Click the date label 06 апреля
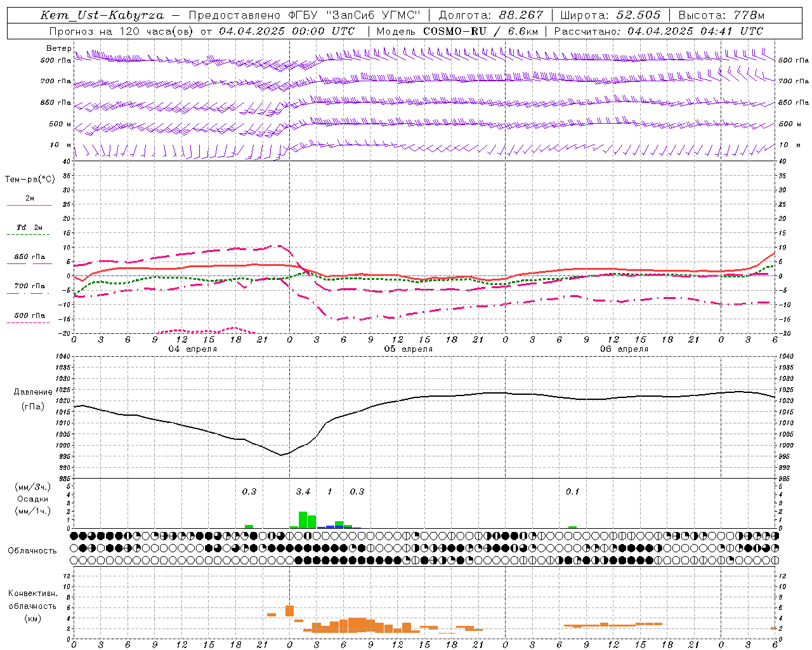Image resolution: width=812 pixels, height=650 pixels. click(x=624, y=348)
